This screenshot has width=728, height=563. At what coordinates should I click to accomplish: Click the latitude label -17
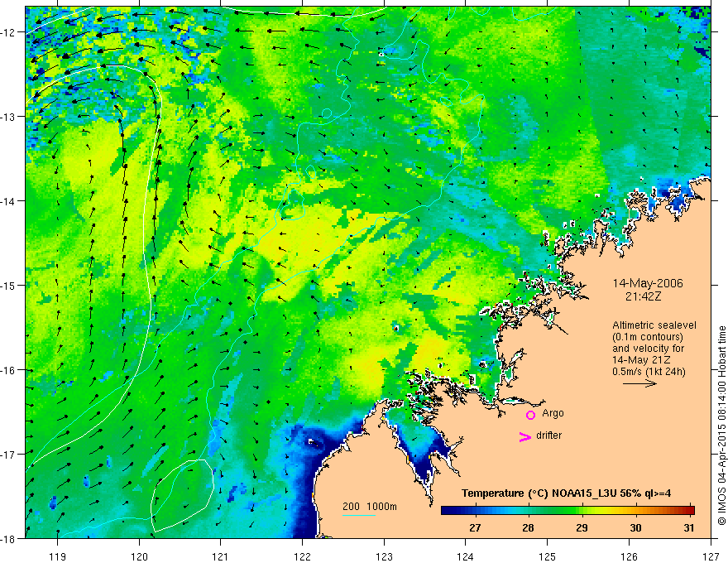[9, 455]
